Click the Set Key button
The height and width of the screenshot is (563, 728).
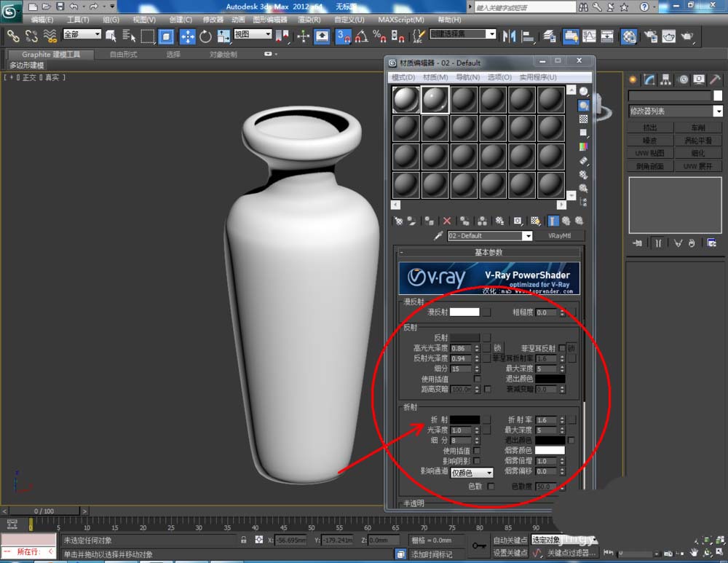510,552
